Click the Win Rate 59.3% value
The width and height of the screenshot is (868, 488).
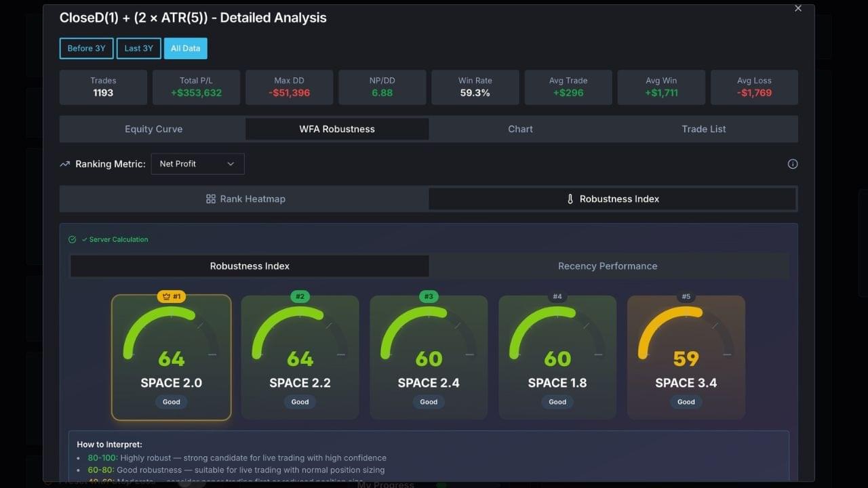(475, 93)
